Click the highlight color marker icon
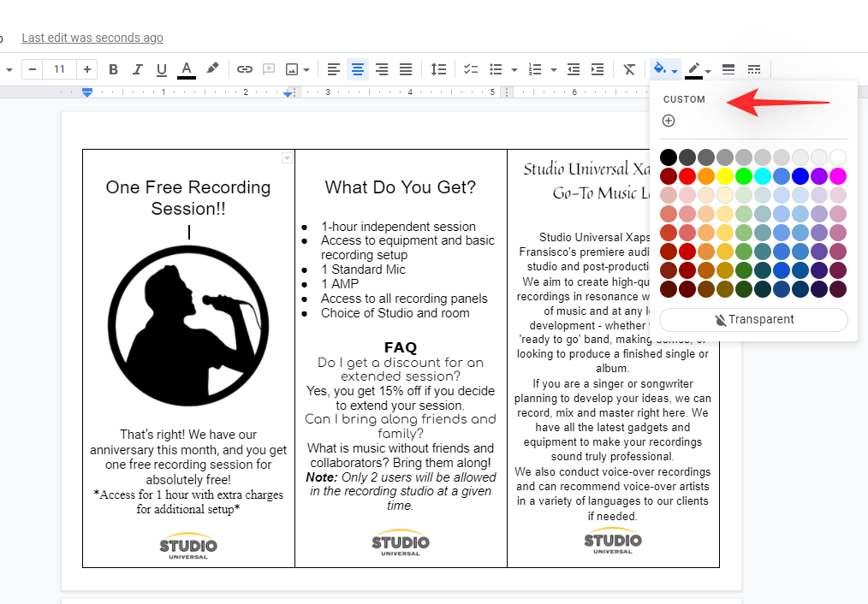The width and height of the screenshot is (868, 604). [212, 69]
